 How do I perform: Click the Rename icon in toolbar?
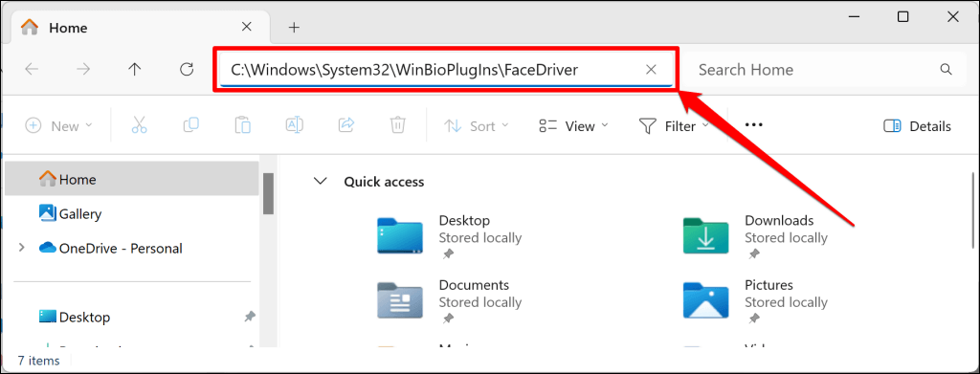tap(295, 125)
